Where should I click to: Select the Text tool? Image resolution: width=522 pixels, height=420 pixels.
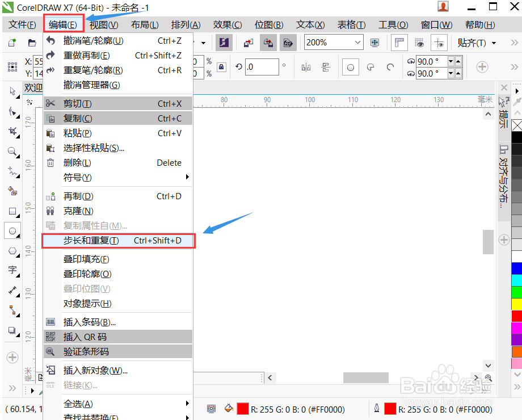click(12, 270)
